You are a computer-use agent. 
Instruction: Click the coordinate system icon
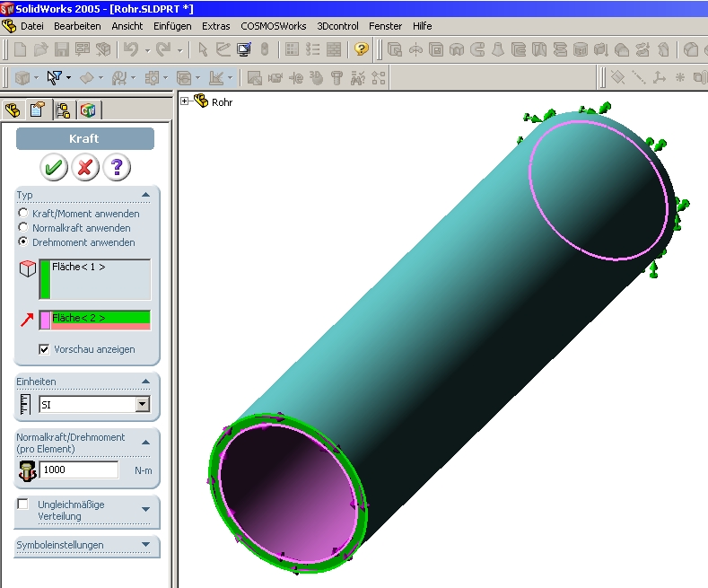pyautogui.click(x=660, y=78)
